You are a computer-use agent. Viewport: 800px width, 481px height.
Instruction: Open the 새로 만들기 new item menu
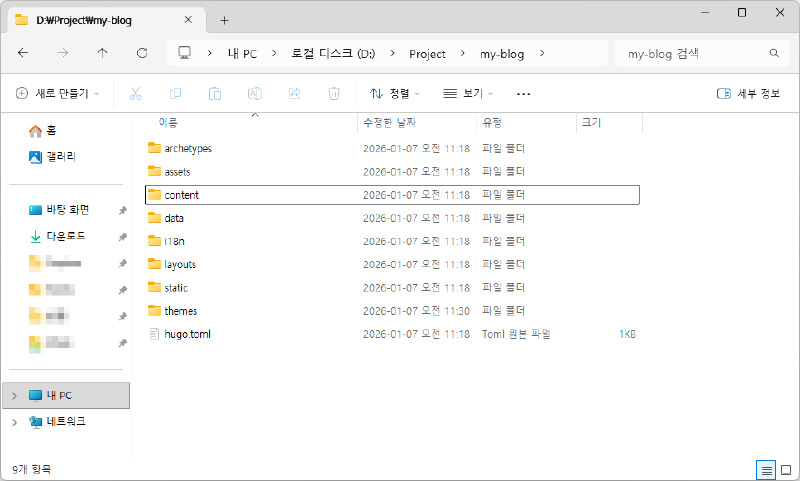point(58,93)
